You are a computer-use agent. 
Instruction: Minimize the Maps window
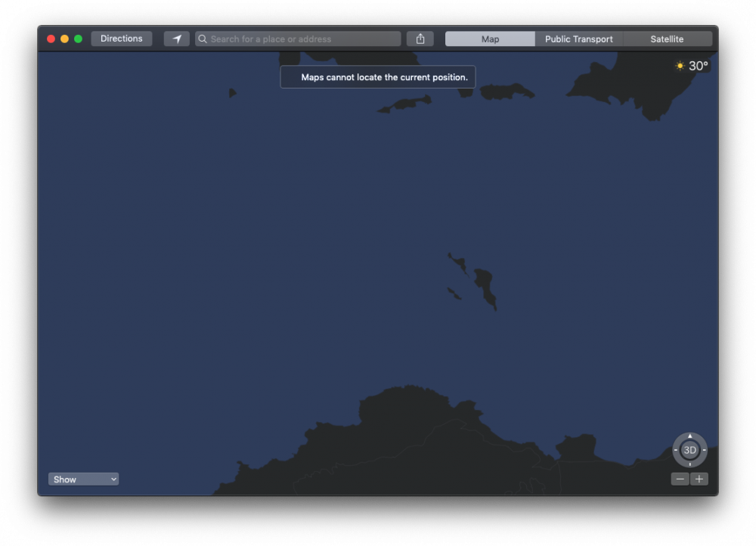tap(64, 39)
